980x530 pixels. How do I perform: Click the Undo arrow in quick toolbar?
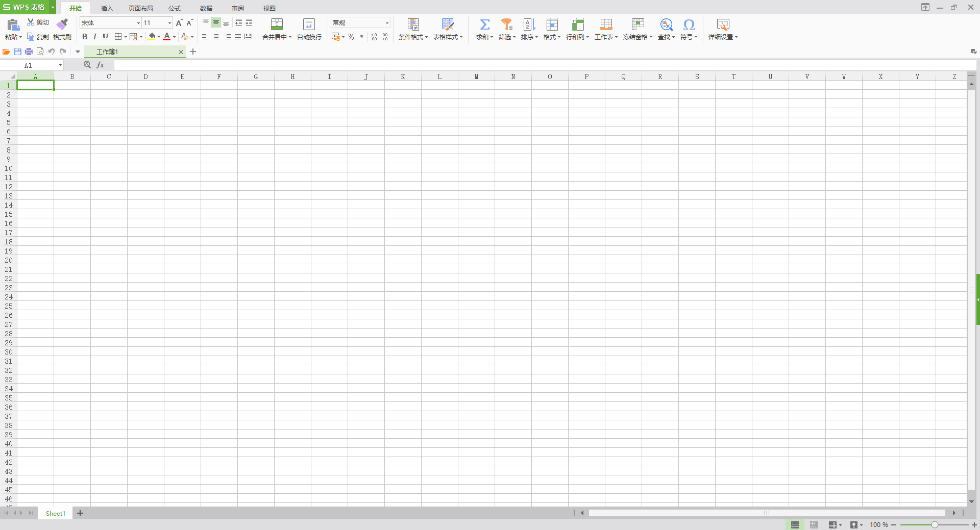[52, 52]
